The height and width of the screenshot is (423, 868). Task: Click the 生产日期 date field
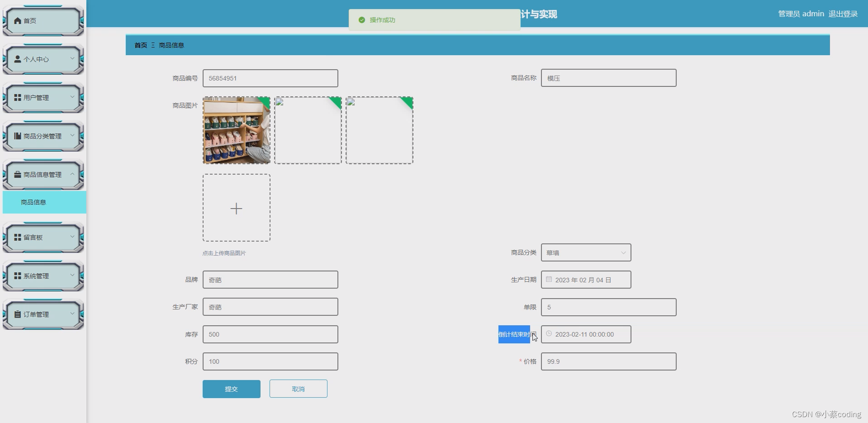pyautogui.click(x=586, y=280)
